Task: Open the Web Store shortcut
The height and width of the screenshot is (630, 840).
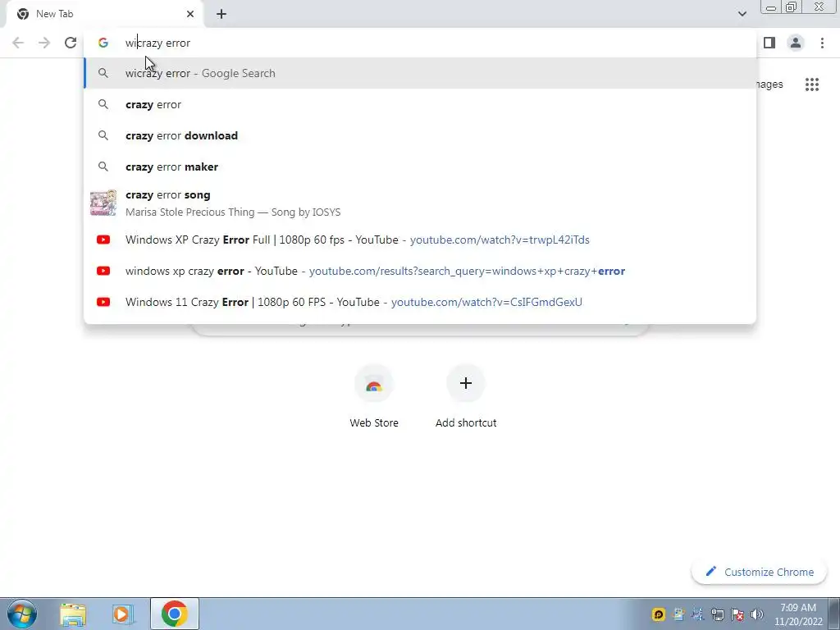Action: pyautogui.click(x=374, y=396)
